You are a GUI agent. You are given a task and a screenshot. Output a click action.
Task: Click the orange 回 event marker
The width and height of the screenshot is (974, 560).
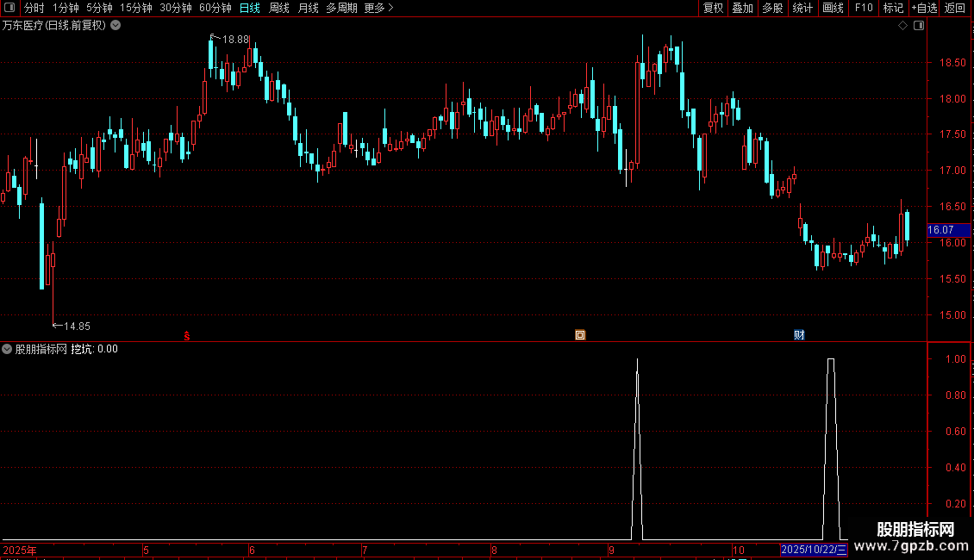click(580, 335)
